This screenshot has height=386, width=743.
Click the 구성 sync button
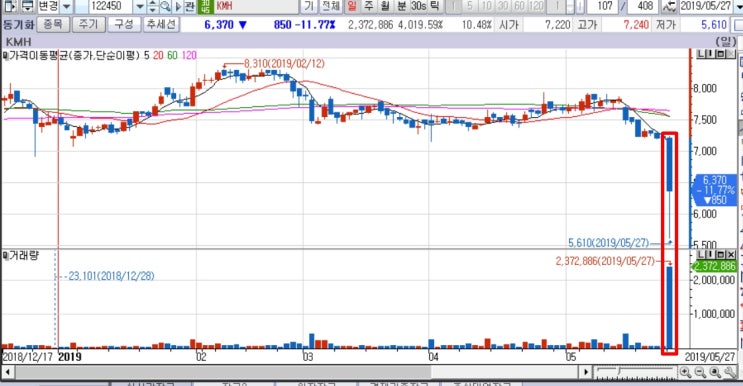point(124,24)
